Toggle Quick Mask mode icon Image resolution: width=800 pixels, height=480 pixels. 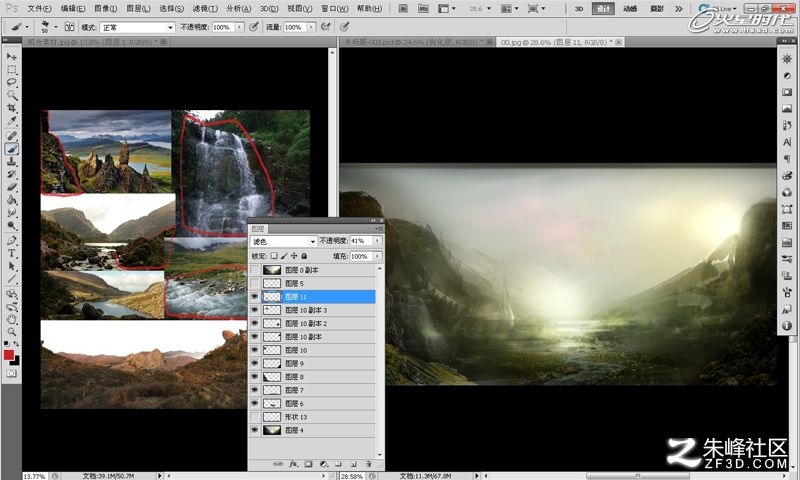12,374
